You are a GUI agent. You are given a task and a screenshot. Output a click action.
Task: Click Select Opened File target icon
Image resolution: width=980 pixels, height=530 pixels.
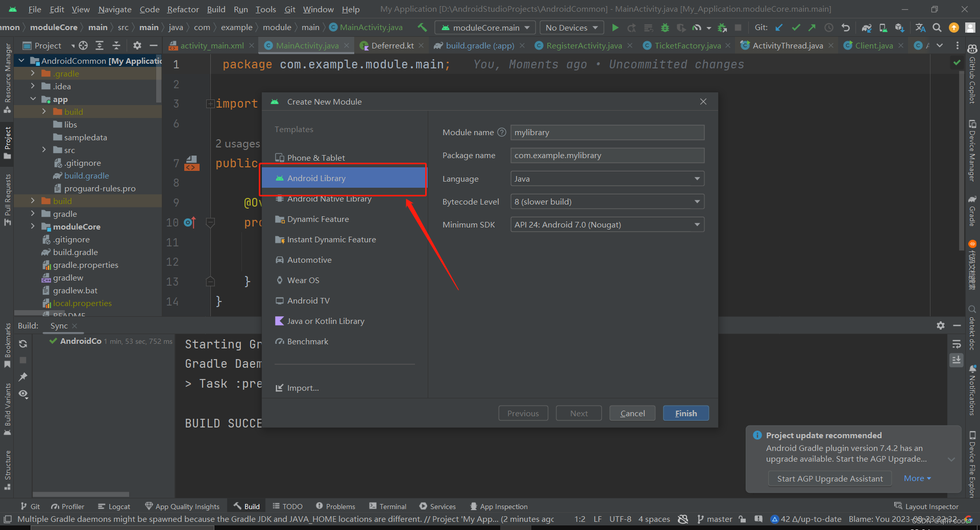[83, 45]
